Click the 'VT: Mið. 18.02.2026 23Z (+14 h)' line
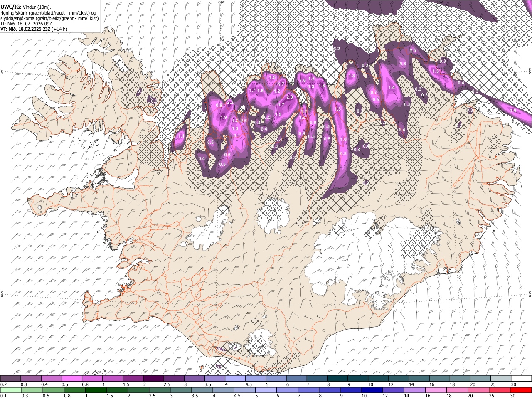Screen dimensions: 532x399 pos(34,29)
